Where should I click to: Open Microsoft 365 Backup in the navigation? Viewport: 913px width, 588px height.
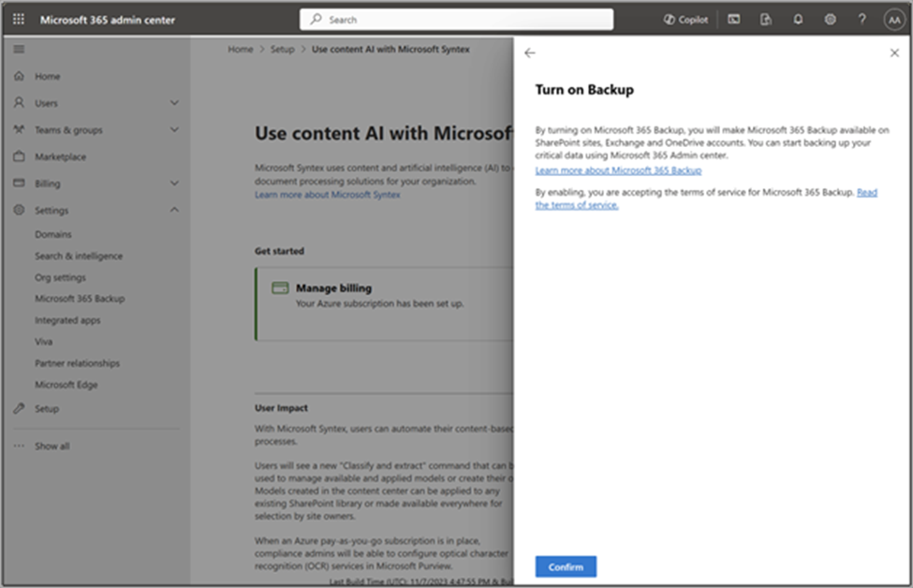click(x=80, y=298)
